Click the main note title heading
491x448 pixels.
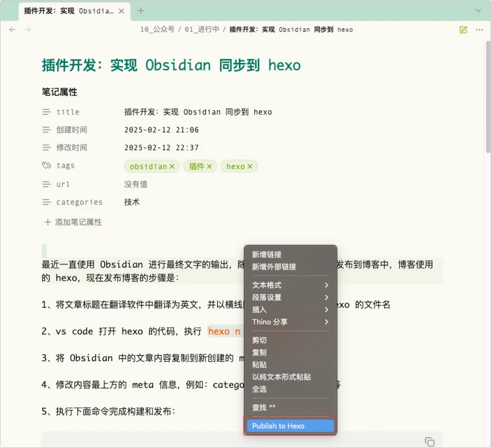click(x=171, y=66)
